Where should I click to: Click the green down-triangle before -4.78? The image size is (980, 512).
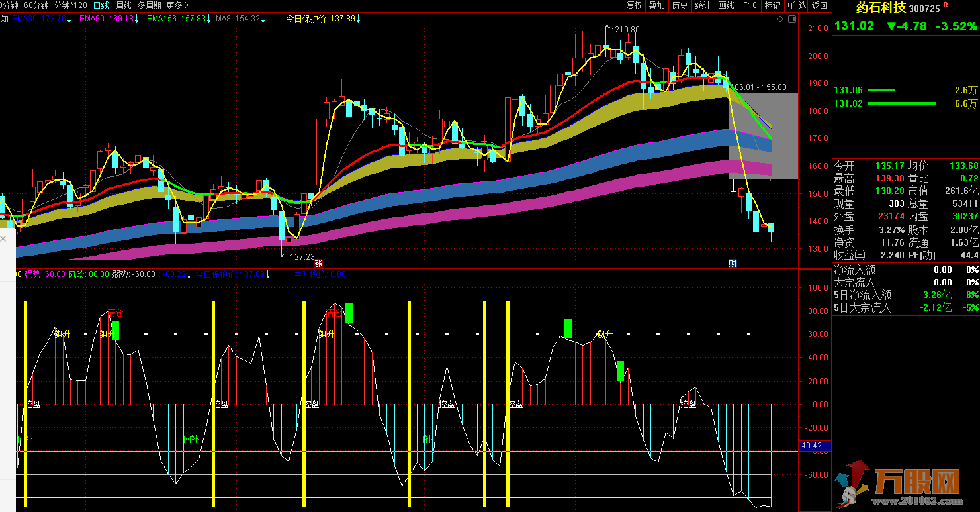tap(891, 26)
